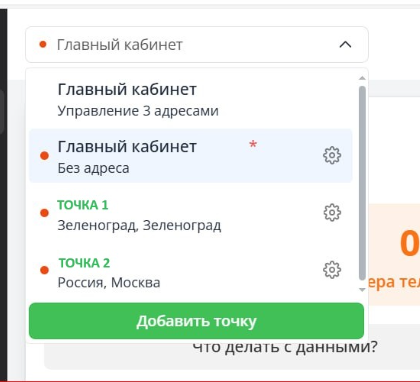Select ТОЧКА 2 Россия, Москва option
This screenshot has width=420, height=382.
(191, 272)
